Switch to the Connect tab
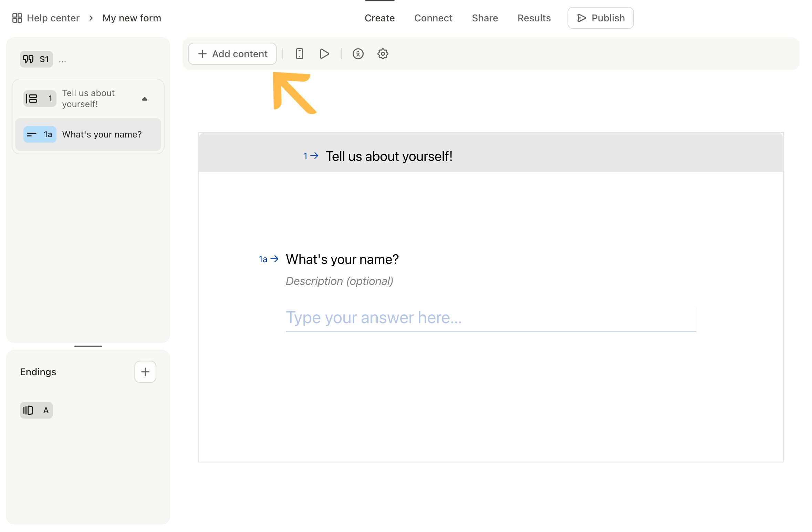 pyautogui.click(x=433, y=18)
